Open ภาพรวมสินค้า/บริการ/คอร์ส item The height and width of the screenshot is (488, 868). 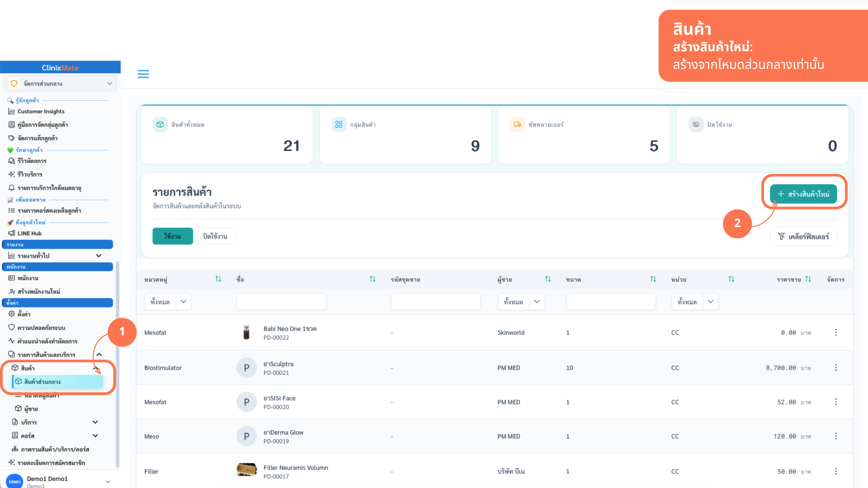(x=51, y=449)
